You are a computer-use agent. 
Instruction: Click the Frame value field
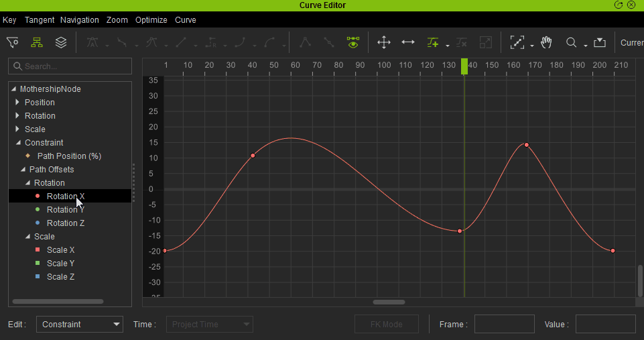coord(505,324)
